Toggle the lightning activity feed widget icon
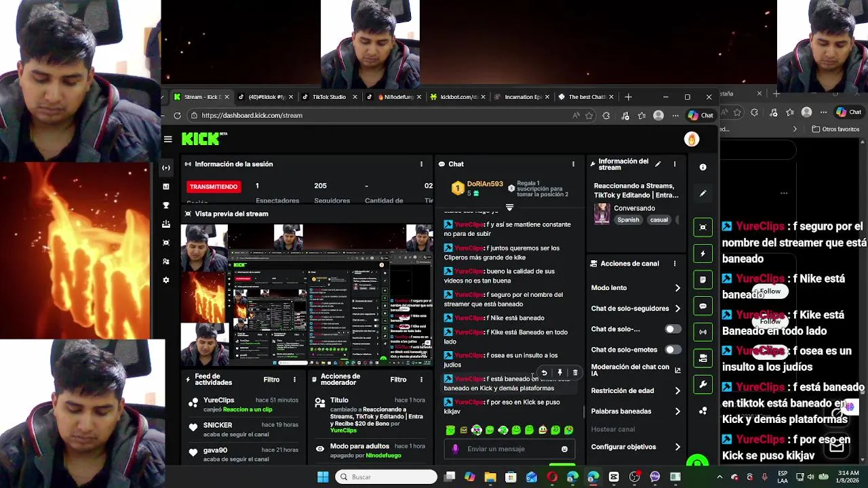 point(703,253)
